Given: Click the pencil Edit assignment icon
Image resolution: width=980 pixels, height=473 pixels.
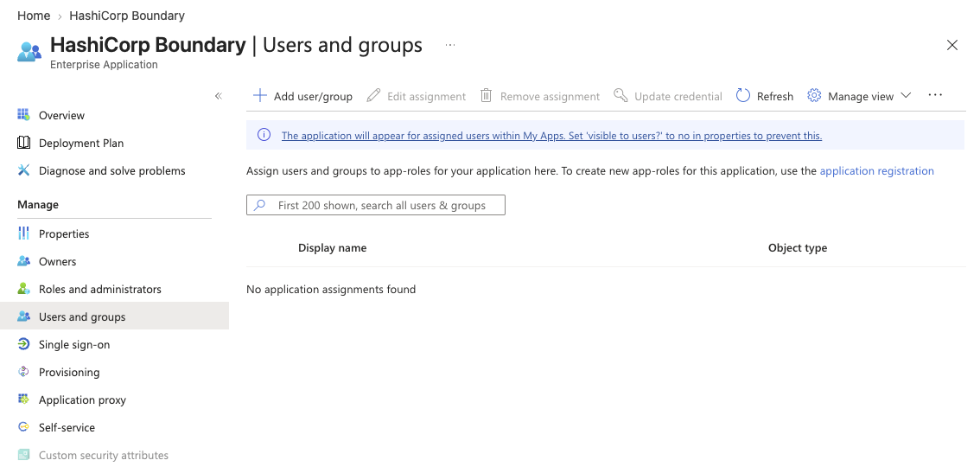Looking at the screenshot, I should (x=373, y=96).
